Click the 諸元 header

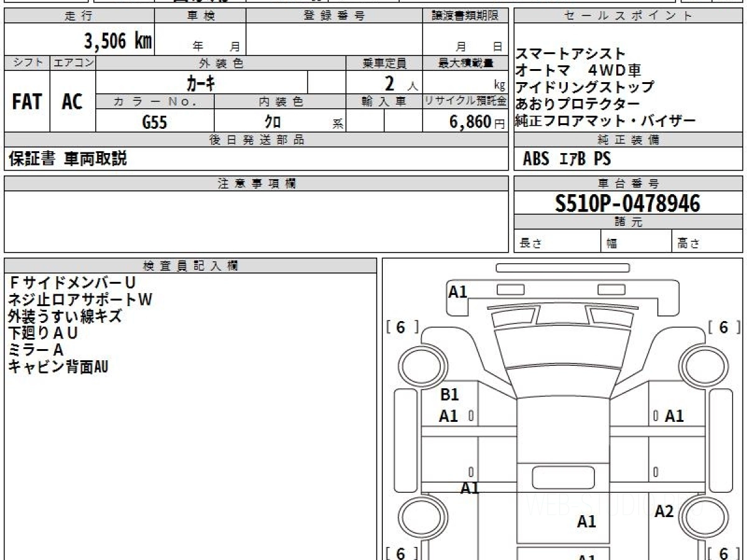coord(629,222)
